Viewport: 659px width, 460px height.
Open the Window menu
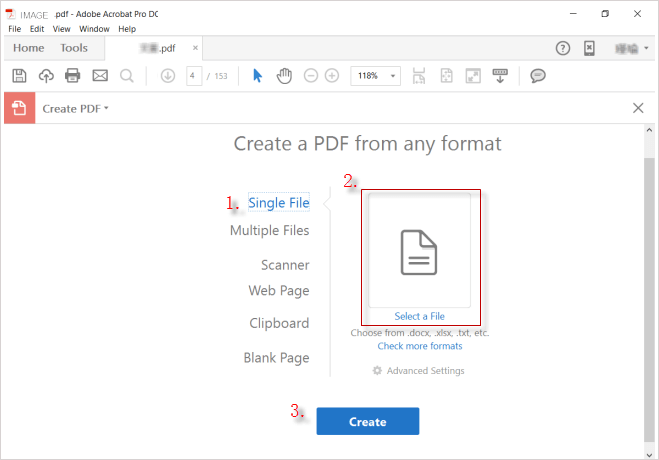(x=94, y=29)
